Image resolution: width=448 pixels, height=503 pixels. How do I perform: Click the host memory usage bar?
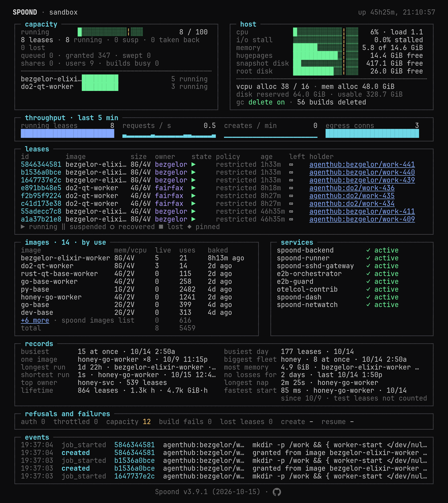(325, 48)
